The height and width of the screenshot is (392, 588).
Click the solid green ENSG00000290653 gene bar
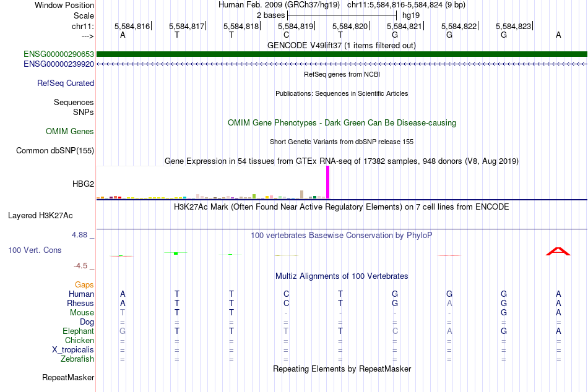[x=342, y=54]
